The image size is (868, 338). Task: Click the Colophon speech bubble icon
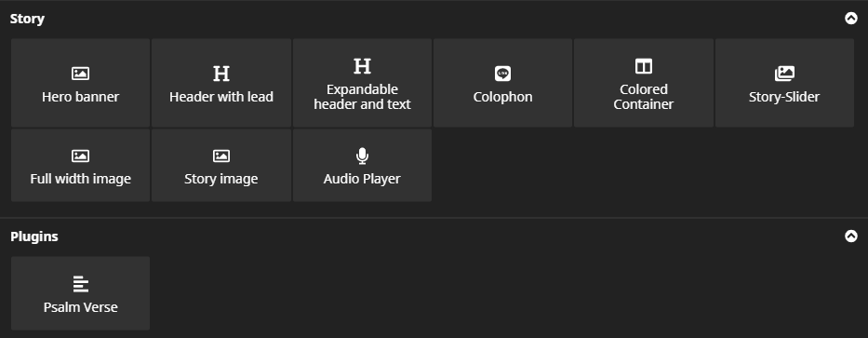tap(502, 74)
